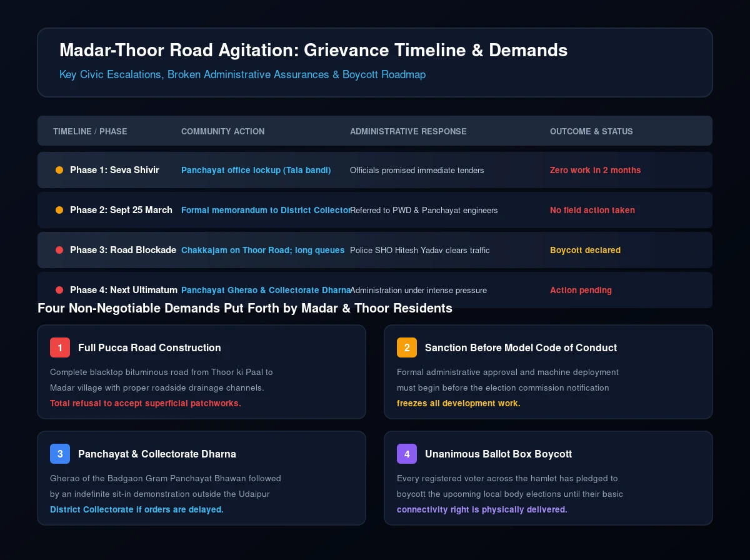This screenshot has height=560, width=750.
Task: Click the Unanimous Ballot Box Boycott title
Action: pos(498,454)
